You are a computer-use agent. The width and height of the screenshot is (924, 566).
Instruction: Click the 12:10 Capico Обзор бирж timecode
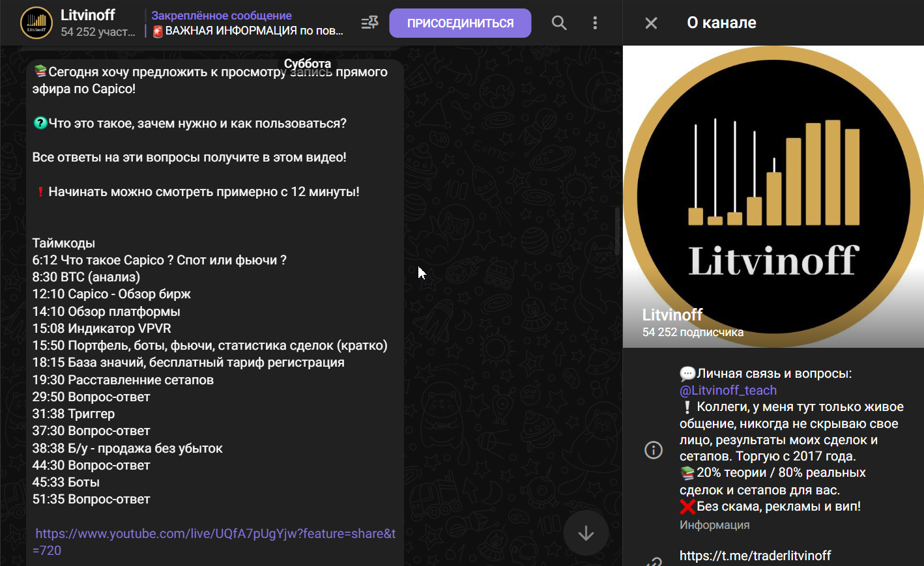(111, 294)
